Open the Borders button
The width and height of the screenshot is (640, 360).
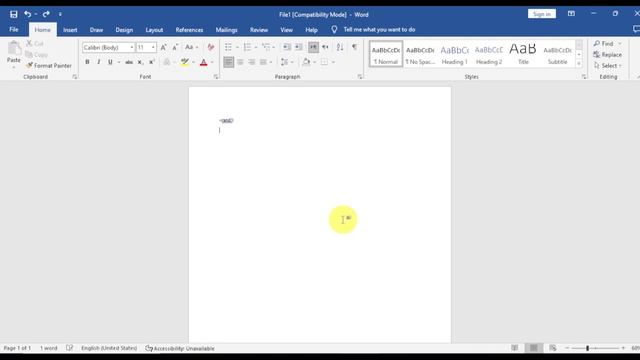point(324,62)
